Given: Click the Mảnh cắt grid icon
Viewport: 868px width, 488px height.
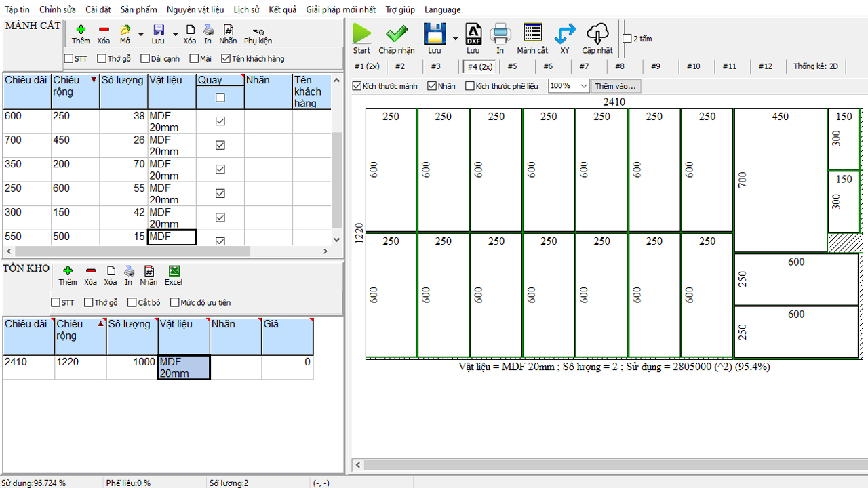Looking at the screenshot, I should (x=532, y=34).
